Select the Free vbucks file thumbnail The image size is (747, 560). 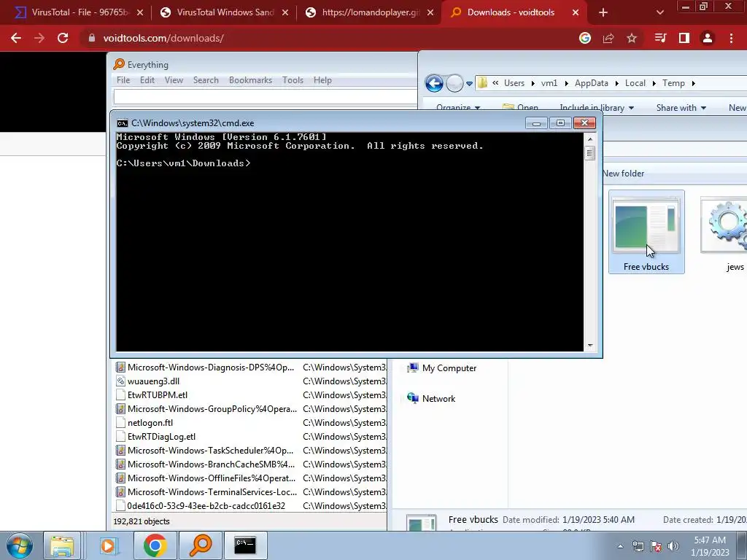tap(646, 231)
